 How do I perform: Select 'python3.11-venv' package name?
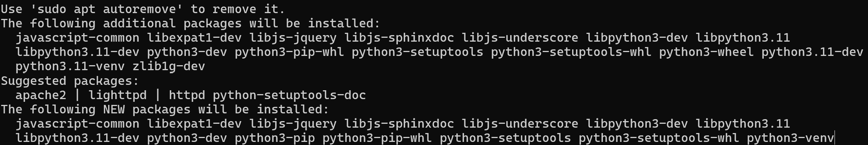[70, 66]
